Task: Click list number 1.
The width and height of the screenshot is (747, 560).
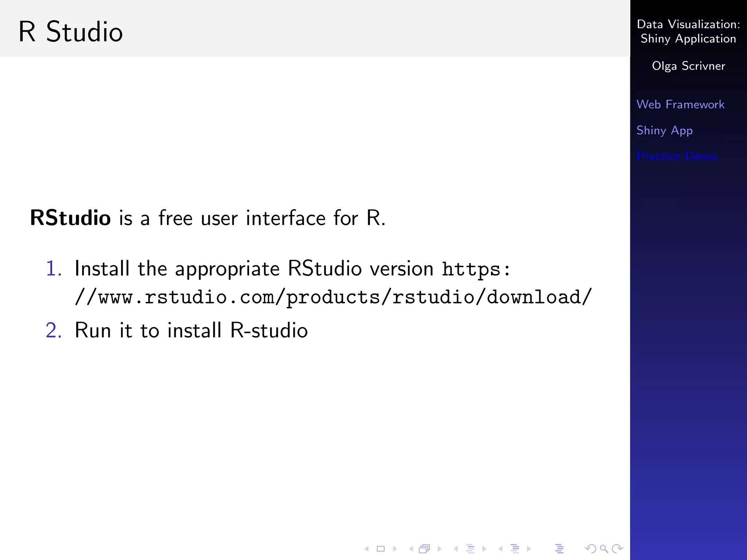Action: [54, 269]
